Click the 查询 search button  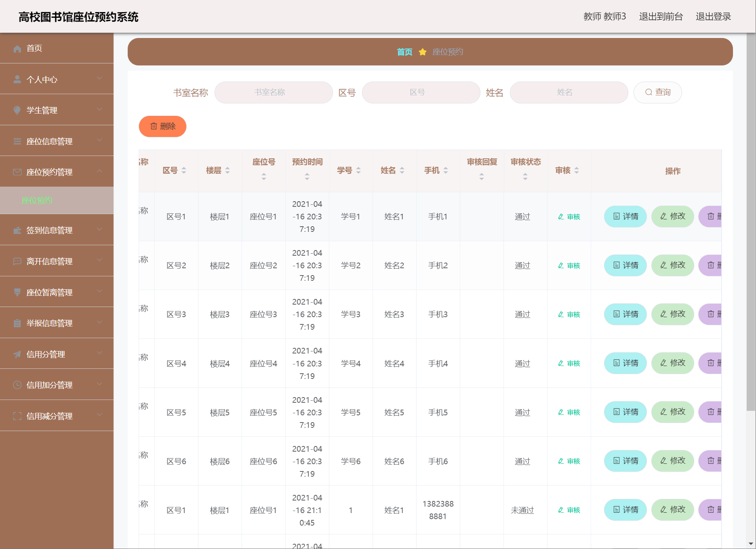657,92
